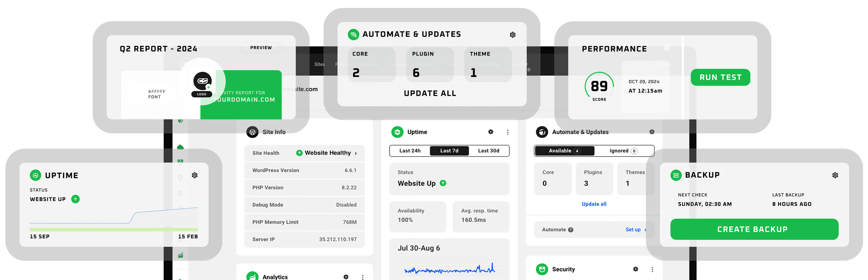This screenshot has height=280, width=868.
Task: Click the #FFFFF font color swatch
Action: 140,94
